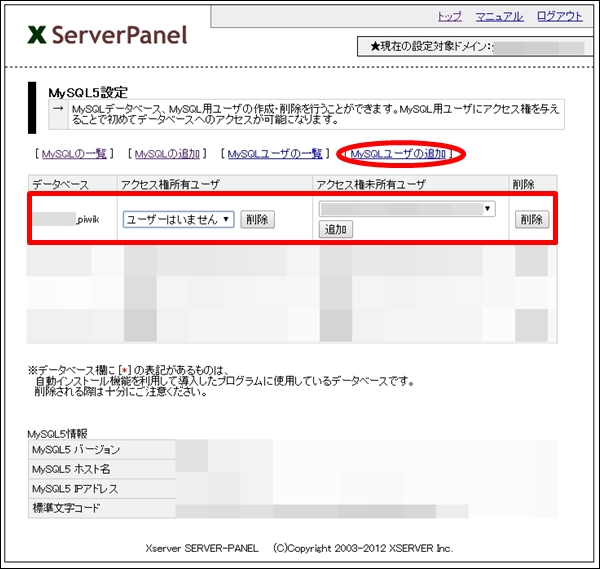Screen dimensions: 600x569
Task: Open the MySQLの追加 tab link
Action: tap(167, 154)
